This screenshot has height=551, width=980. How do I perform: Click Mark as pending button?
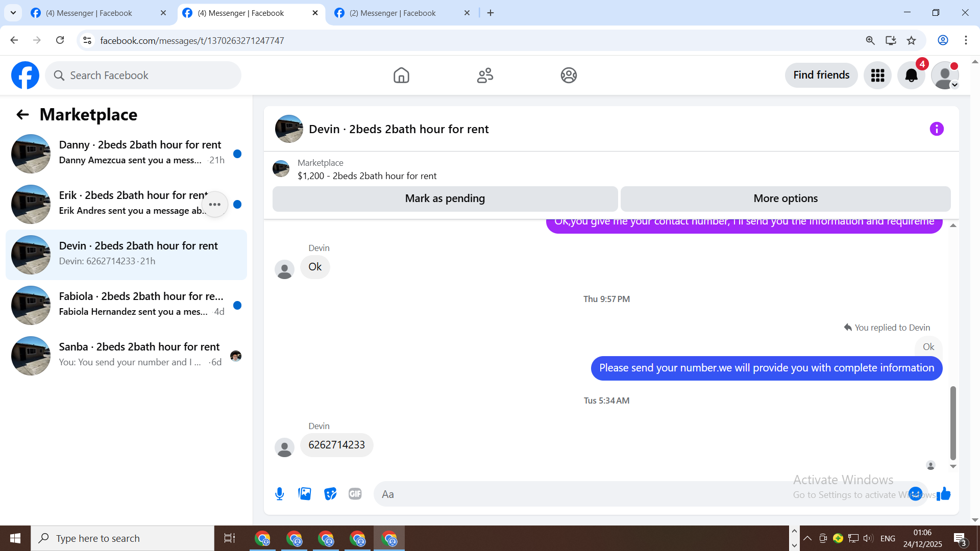click(445, 198)
